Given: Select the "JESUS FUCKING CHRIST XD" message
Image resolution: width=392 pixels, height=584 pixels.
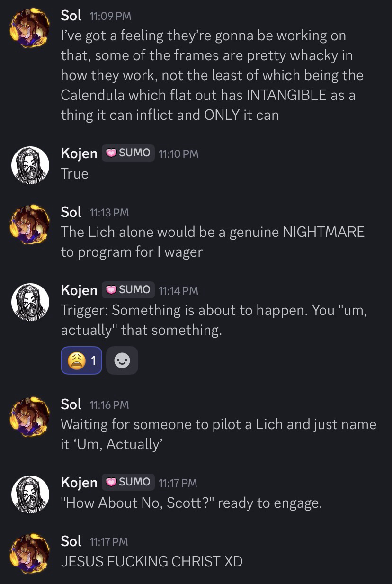Looking at the screenshot, I should click(x=151, y=562).
